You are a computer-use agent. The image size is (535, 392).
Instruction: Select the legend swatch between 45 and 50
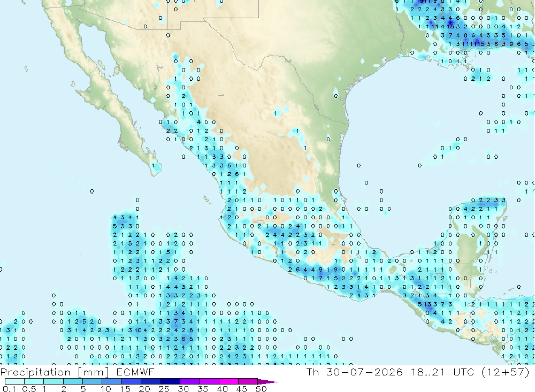click(248, 381)
